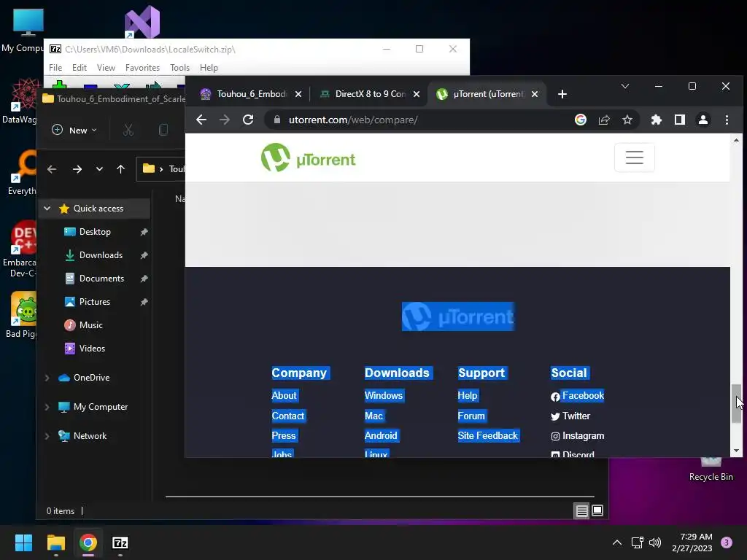The width and height of the screenshot is (747, 560).
Task: Close the DirectX 8 to 9 tab
Action: (x=417, y=94)
